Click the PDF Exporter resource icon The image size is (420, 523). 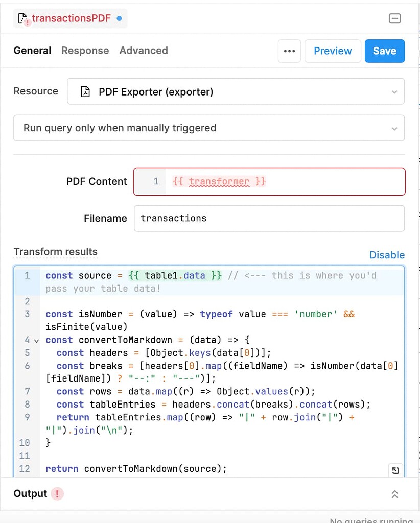(x=85, y=91)
